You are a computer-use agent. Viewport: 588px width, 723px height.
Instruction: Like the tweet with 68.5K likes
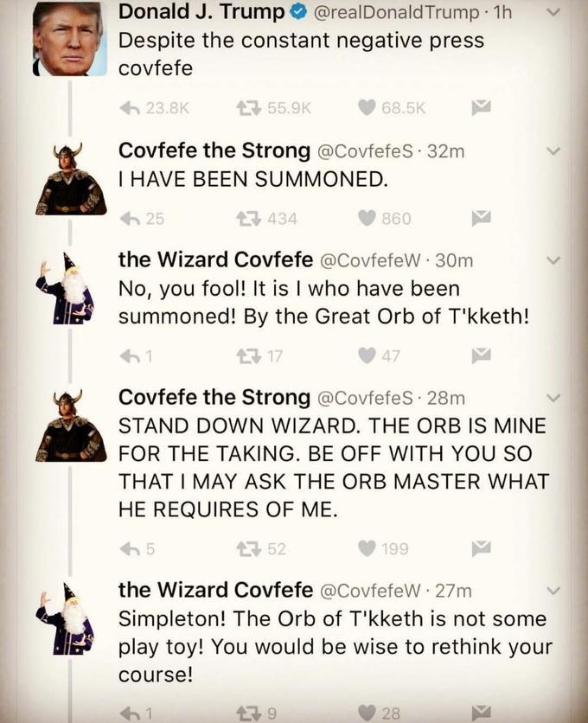click(367, 107)
